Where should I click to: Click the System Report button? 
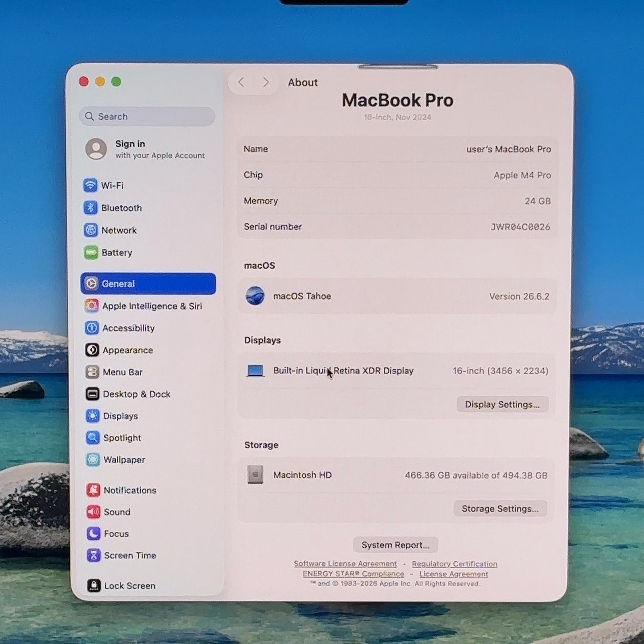(395, 545)
